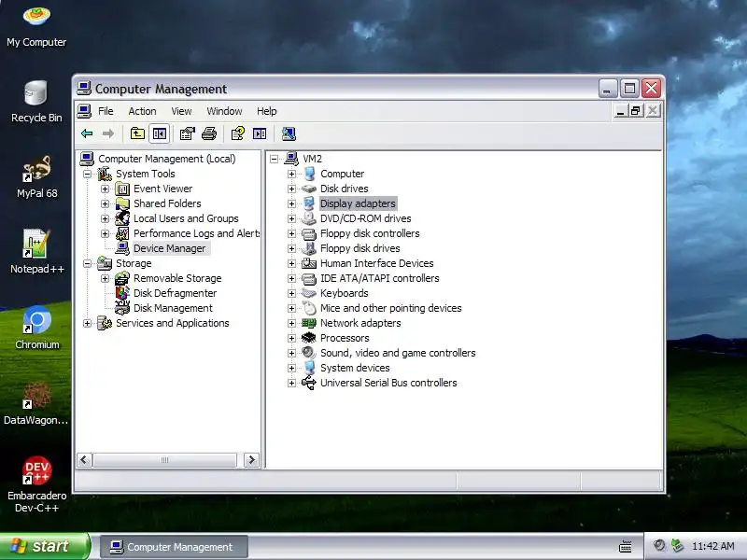This screenshot has width=747, height=560.
Task: Click the Computer Management title bar
Action: click(333, 89)
